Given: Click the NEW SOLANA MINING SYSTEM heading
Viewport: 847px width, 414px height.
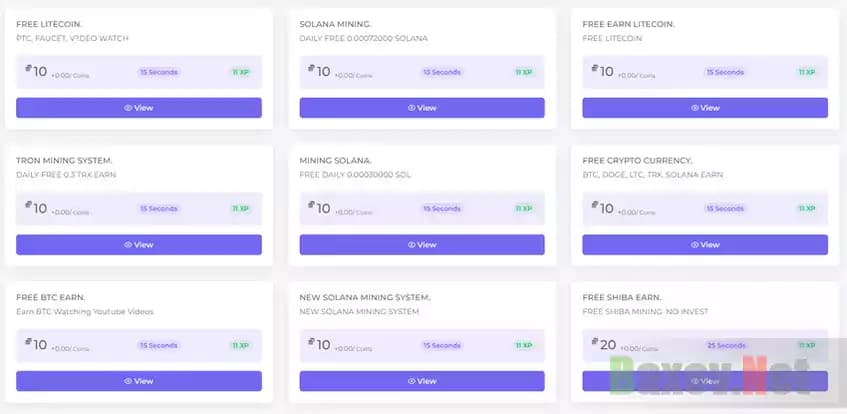Looking at the screenshot, I should 365,297.
